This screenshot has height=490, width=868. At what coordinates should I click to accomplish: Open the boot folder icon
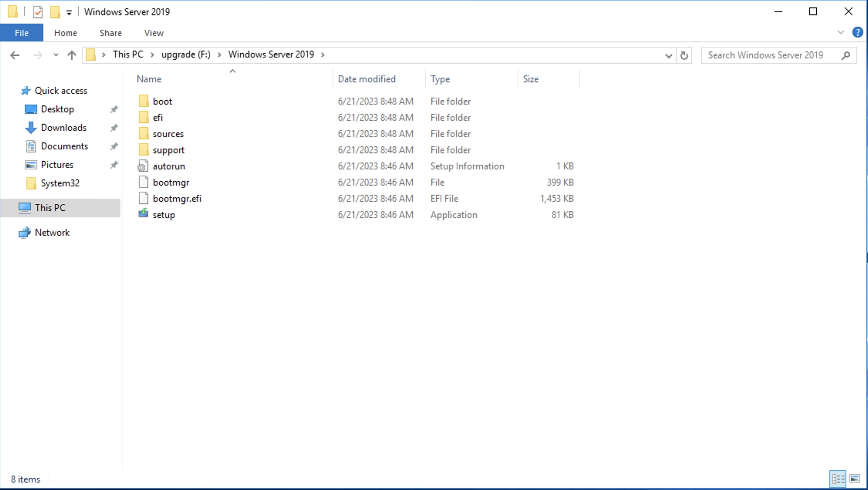point(144,101)
